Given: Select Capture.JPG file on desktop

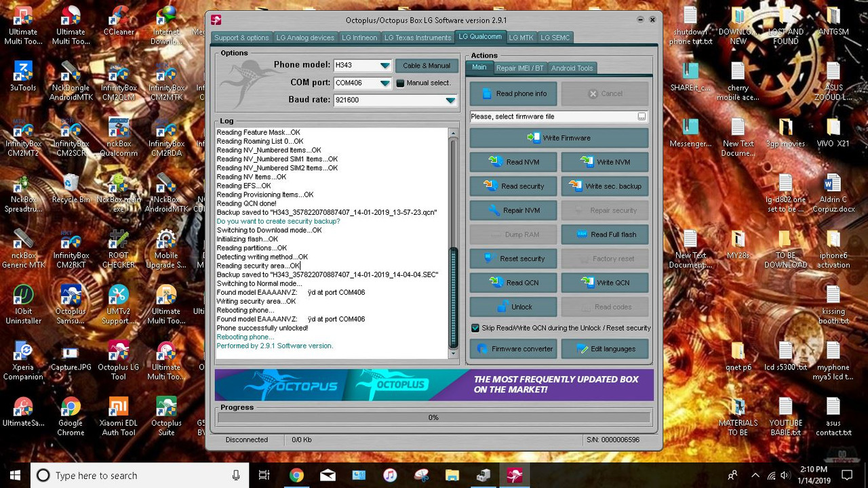Looking at the screenshot, I should coord(71,357).
